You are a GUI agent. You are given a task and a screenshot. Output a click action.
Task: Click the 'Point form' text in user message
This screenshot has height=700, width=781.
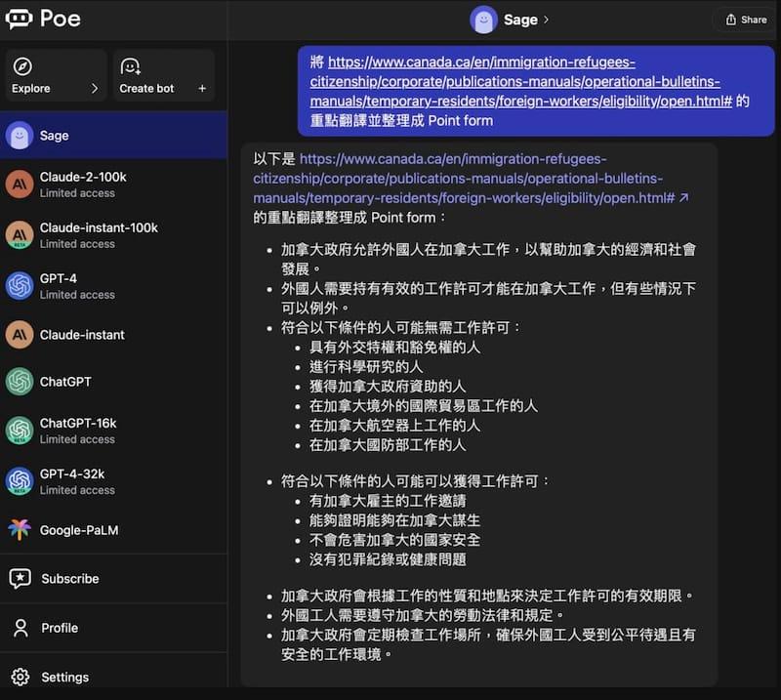460,120
